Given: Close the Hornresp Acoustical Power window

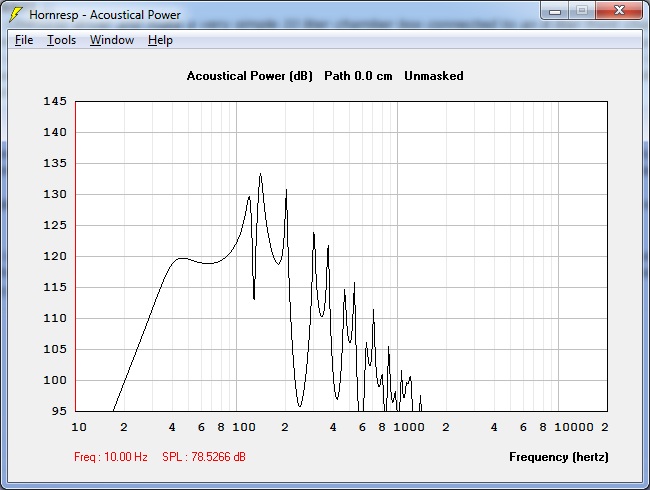Looking at the screenshot, I should pos(619,11).
